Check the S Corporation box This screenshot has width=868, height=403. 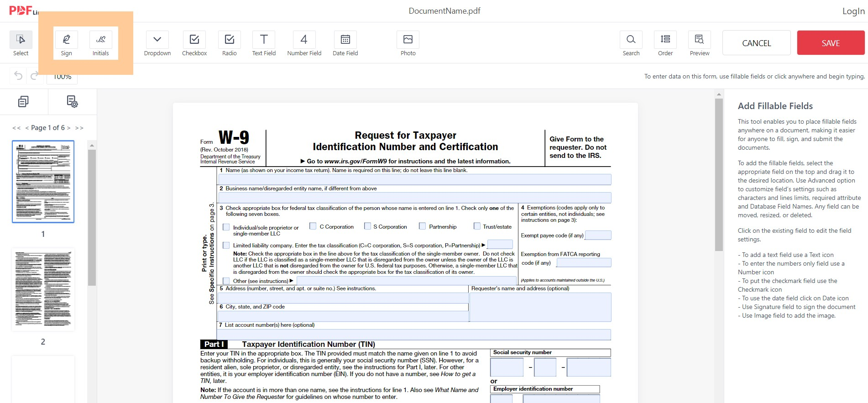click(x=367, y=226)
